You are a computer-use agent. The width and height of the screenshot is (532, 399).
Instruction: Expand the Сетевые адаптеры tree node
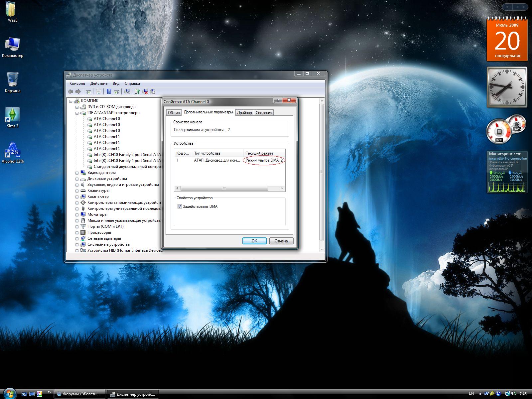pos(77,239)
